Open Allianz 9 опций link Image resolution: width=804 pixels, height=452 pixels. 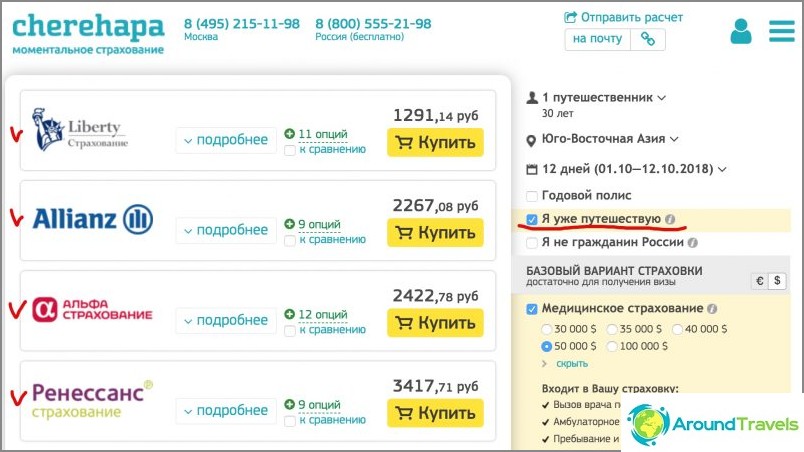319,224
